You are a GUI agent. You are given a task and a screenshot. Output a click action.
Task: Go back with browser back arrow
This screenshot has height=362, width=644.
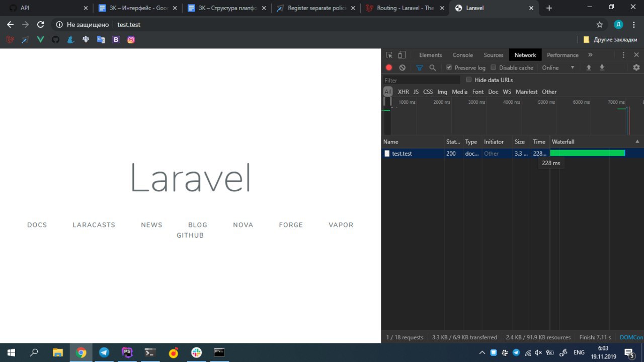[10, 25]
